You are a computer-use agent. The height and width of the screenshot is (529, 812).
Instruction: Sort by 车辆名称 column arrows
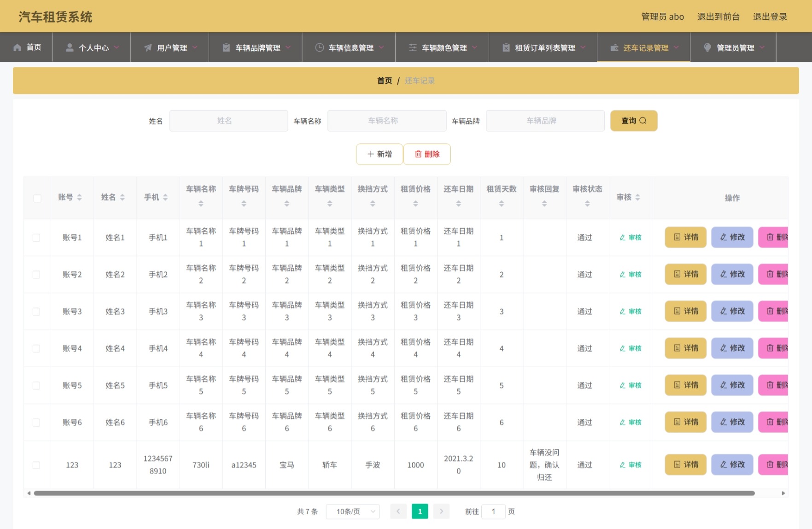click(x=201, y=203)
